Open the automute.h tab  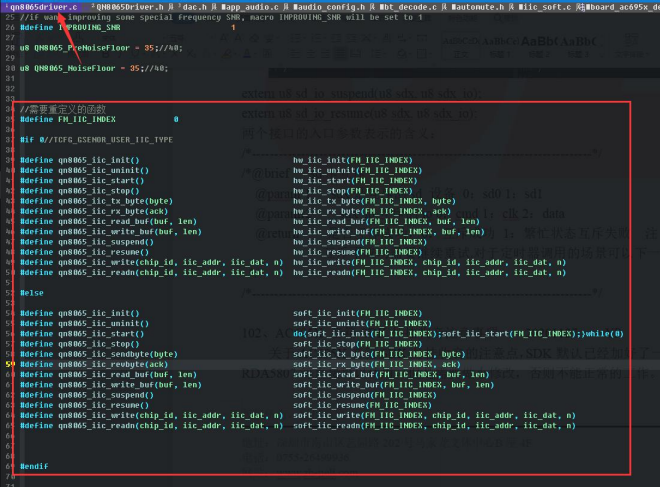[478, 7]
